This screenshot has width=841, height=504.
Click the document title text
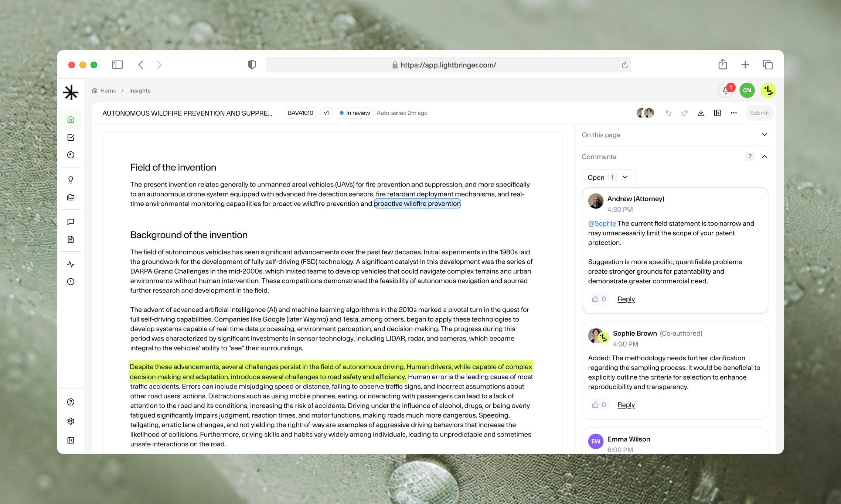click(187, 113)
